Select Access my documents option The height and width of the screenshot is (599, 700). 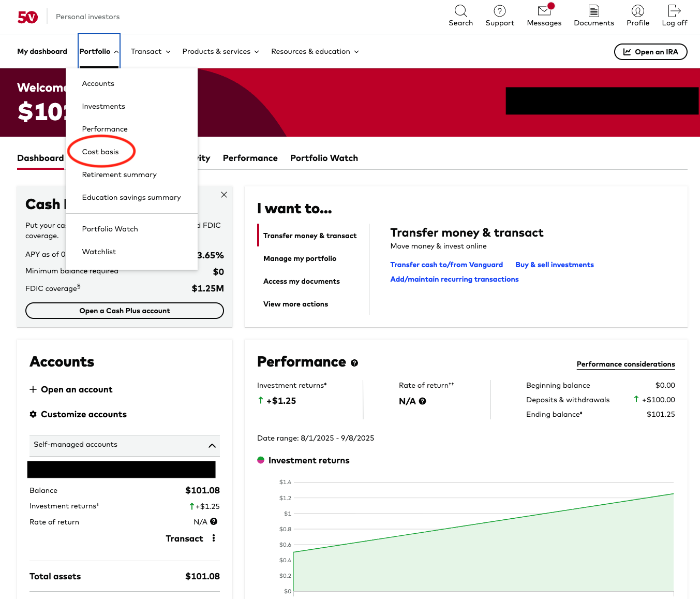(302, 281)
